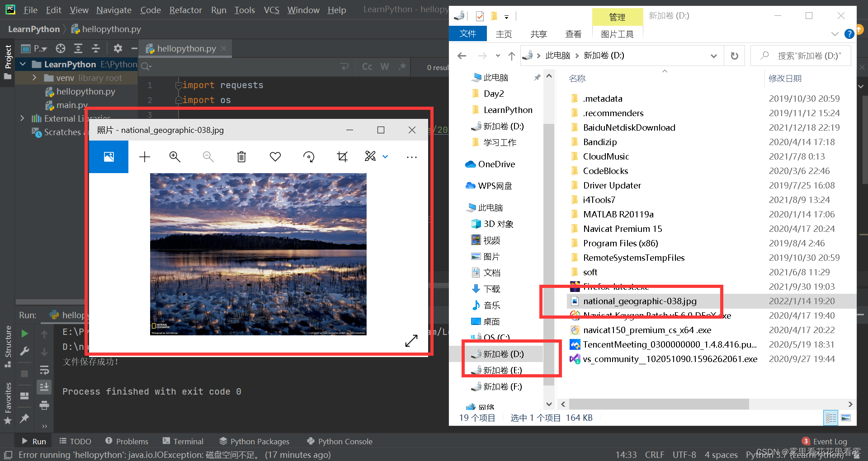Go up one folder in Explorer
This screenshot has width=868, height=461.
511,56
